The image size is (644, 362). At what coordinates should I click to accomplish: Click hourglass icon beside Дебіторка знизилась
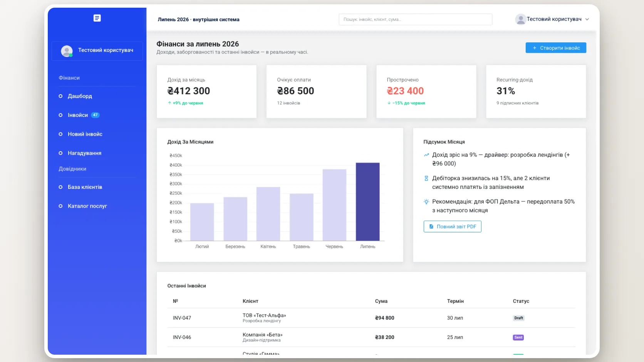pos(426,178)
